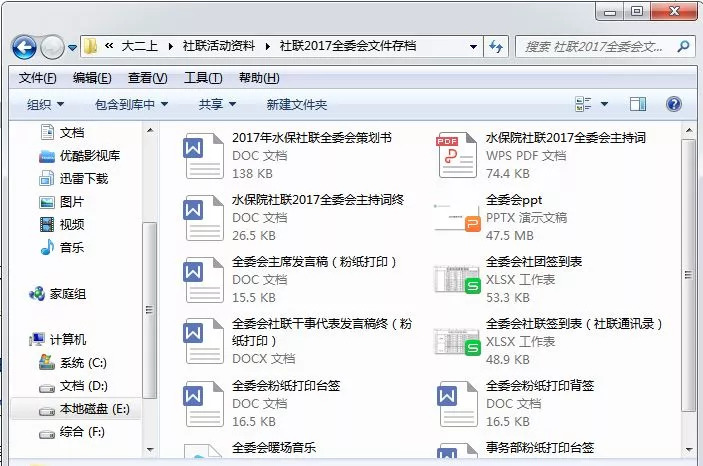The height and width of the screenshot is (466, 703).
Task: Select 迅雷下载 in the sidebar
Action: tap(74, 179)
